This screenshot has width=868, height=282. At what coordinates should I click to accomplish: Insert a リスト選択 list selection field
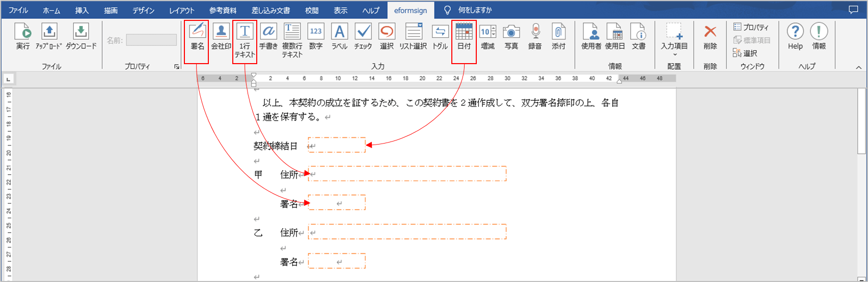point(413,36)
